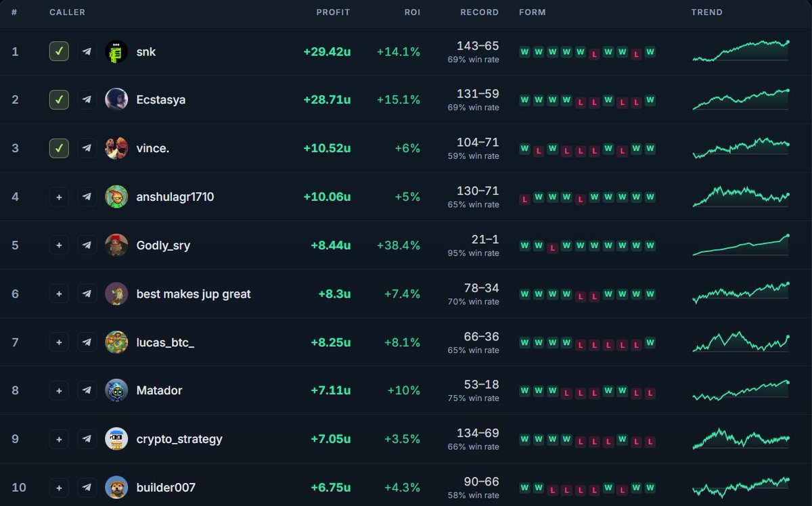
Task: Open caller profile named builder007
Action: point(166,487)
